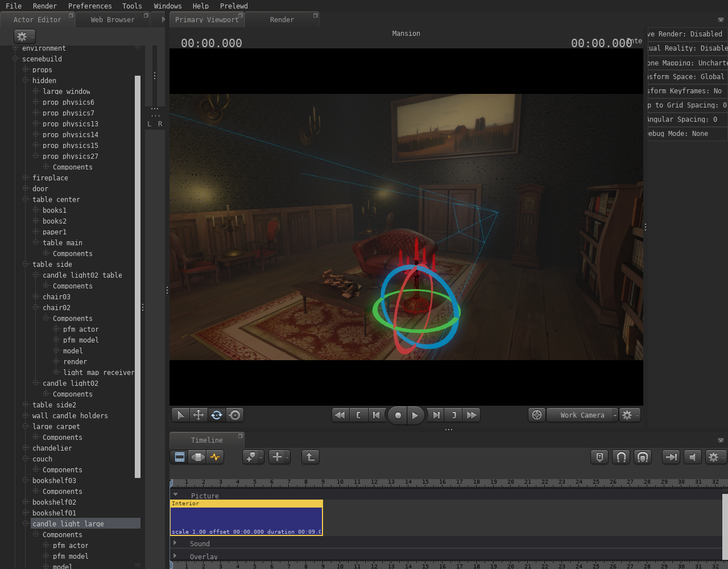728x569 pixels.
Task: Select the rotation manipulator tool
Action: pos(217,415)
